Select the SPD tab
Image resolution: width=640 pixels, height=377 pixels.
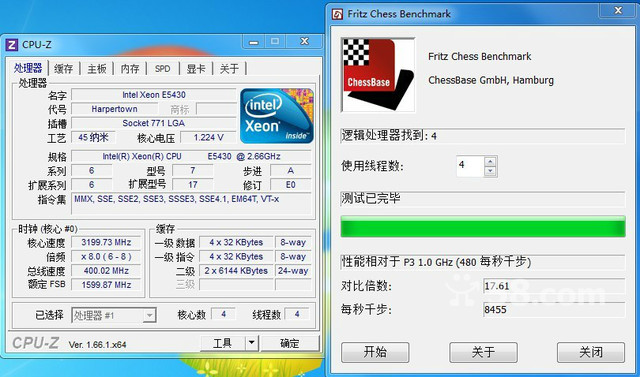tap(162, 68)
